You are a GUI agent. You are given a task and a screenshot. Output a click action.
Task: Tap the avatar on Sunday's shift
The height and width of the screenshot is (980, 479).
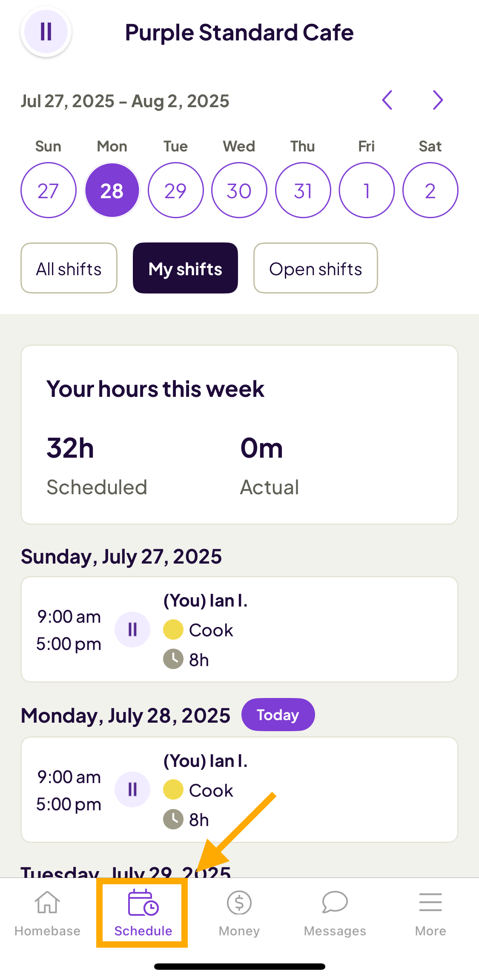(x=132, y=630)
